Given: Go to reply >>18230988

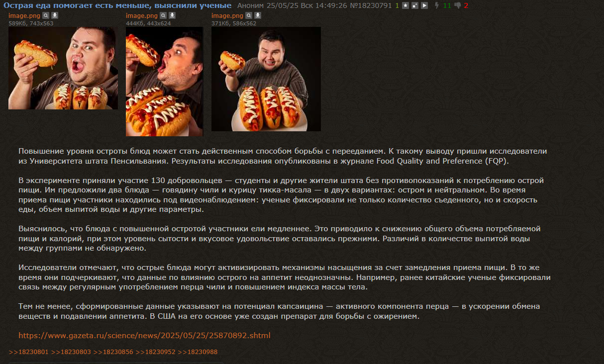Looking at the screenshot, I should [x=198, y=352].
